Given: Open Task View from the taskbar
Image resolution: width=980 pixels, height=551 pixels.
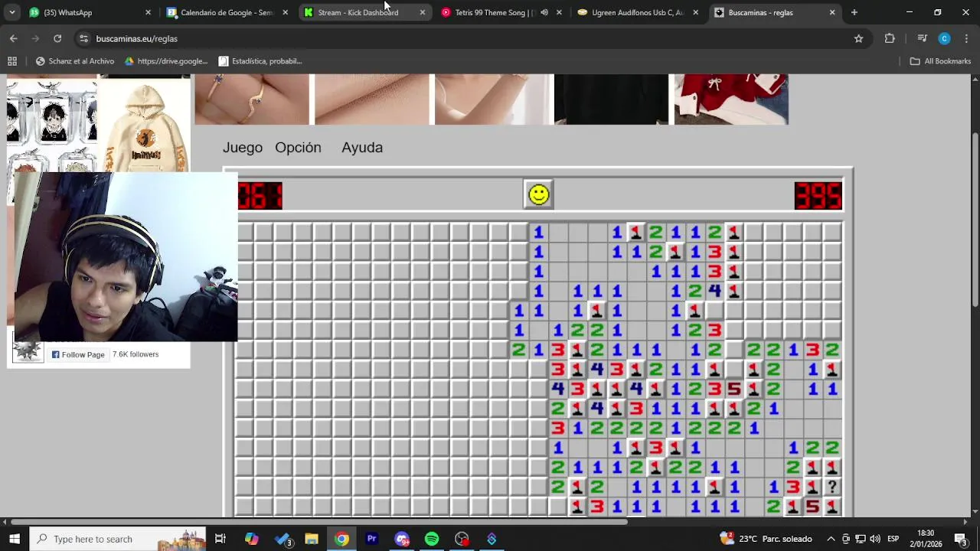Looking at the screenshot, I should [220, 539].
